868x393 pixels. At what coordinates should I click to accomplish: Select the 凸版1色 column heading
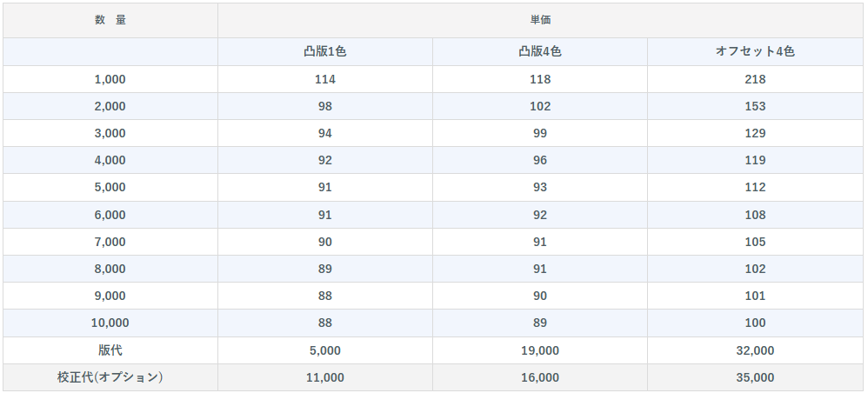tap(325, 52)
